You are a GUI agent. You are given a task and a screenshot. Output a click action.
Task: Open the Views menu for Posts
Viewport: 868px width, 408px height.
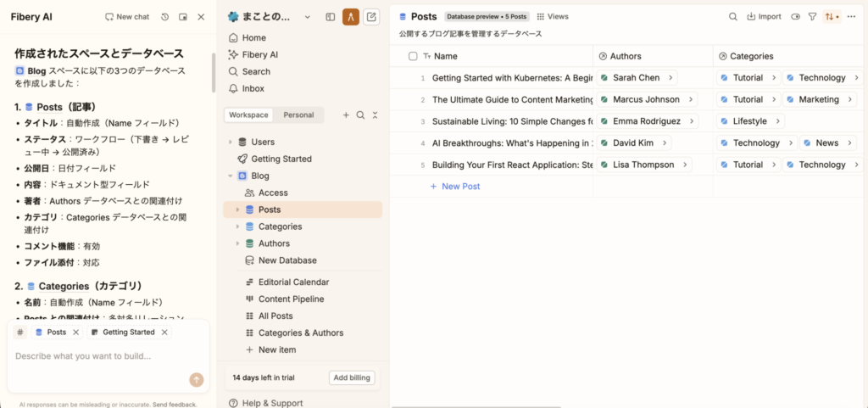(x=553, y=17)
